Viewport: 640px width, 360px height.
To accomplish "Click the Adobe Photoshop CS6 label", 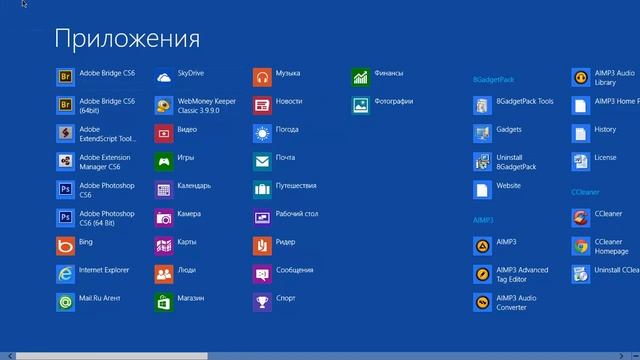I will click(x=107, y=190).
